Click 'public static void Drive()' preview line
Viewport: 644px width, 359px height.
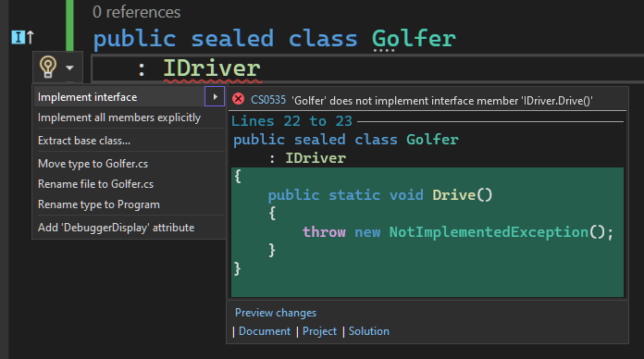pyautogui.click(x=380, y=194)
